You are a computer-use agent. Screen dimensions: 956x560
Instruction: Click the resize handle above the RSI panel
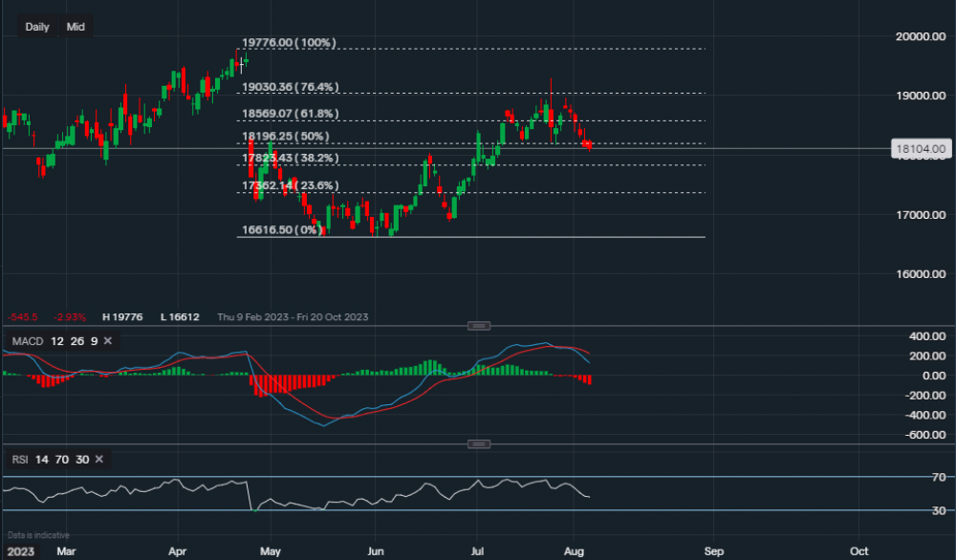click(479, 444)
